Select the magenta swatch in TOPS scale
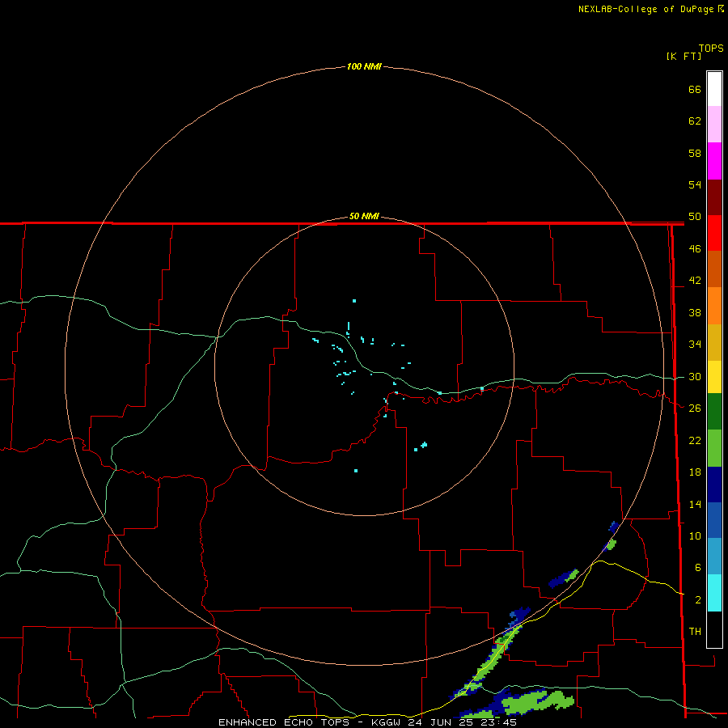 [x=714, y=161]
